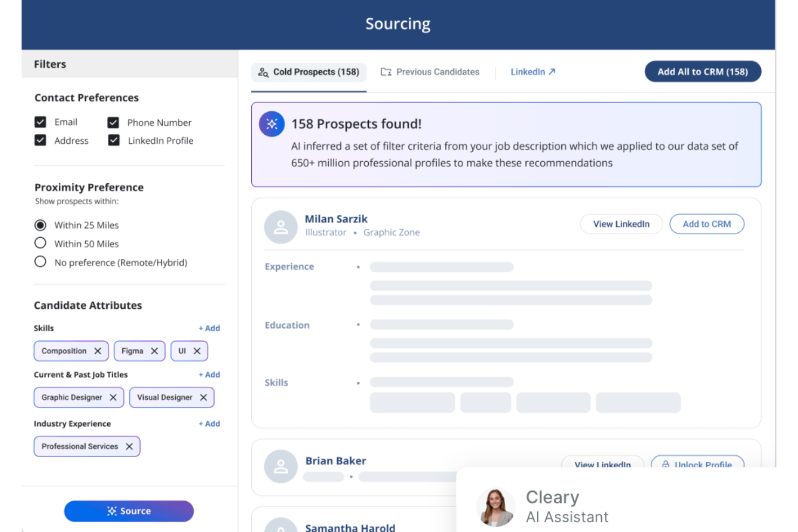
Task: Open the Cold Prospects tab
Action: point(309,72)
